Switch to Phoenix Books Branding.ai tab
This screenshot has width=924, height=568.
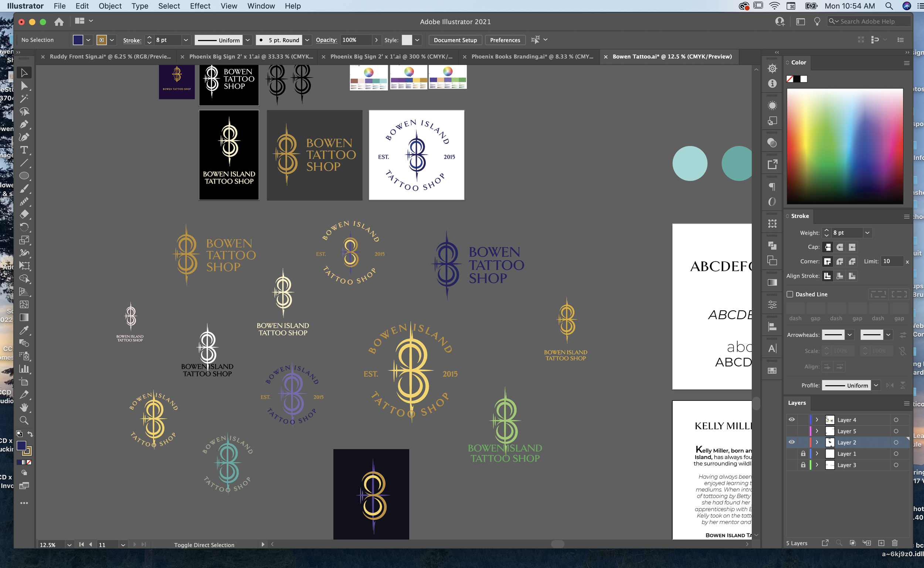pyautogui.click(x=532, y=56)
